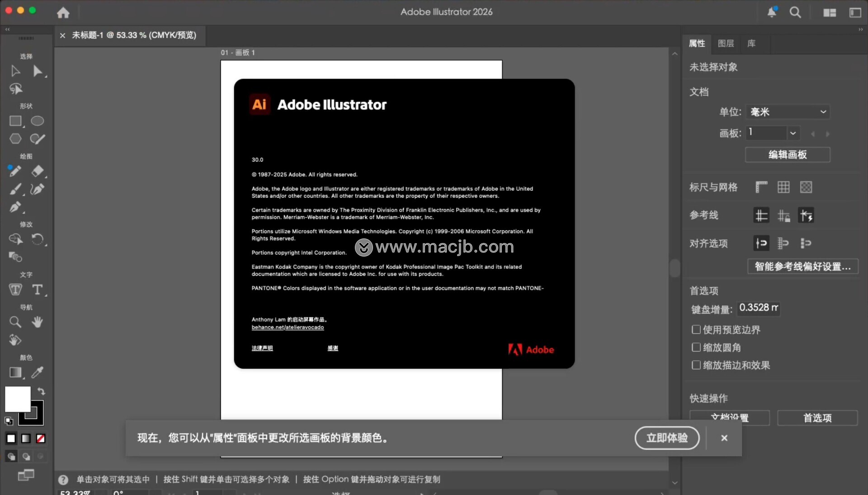The image size is (868, 495).
Task: Switch to the 图层 tab
Action: coord(726,43)
